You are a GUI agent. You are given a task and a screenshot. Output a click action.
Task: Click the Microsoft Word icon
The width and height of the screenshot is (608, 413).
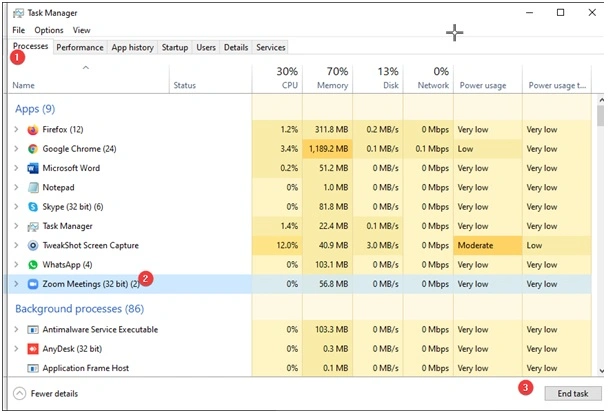pos(33,168)
